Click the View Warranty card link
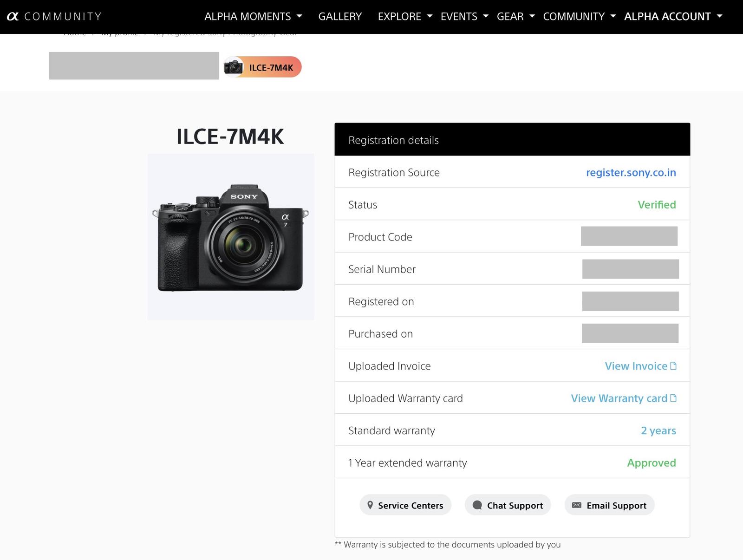The height and width of the screenshot is (560, 743). (x=619, y=398)
